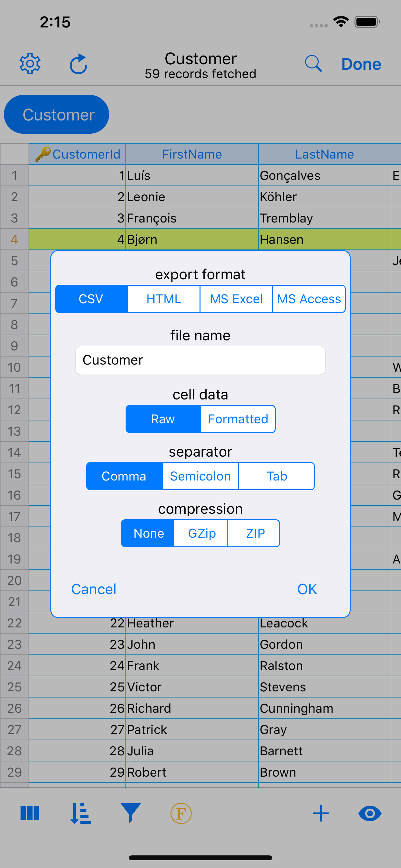Screen dimensions: 401x868
Task: Select the Barnett last name cell
Action: (x=324, y=751)
